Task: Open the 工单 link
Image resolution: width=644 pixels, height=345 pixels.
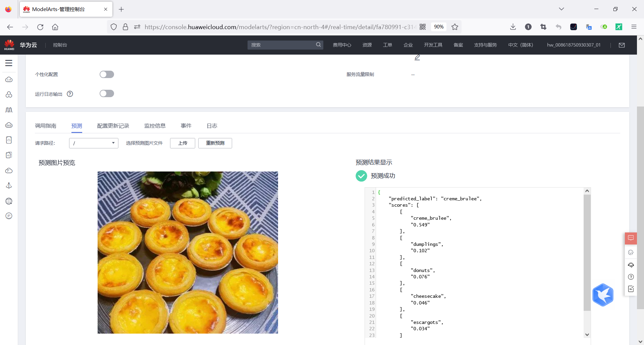Action: coord(387,45)
